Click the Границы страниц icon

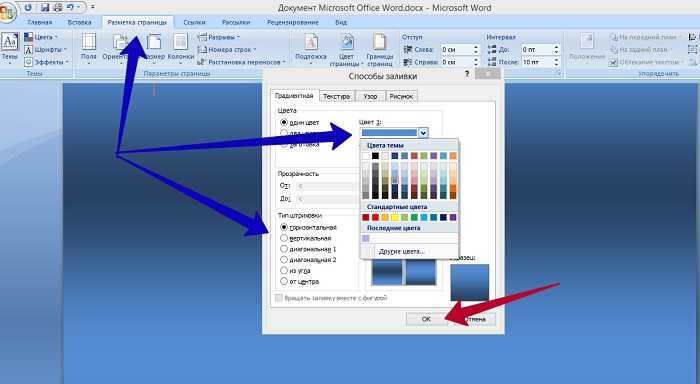coord(379,49)
